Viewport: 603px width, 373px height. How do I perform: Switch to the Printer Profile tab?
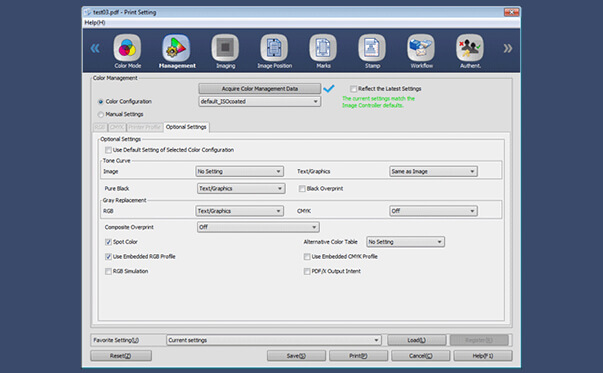click(x=145, y=127)
